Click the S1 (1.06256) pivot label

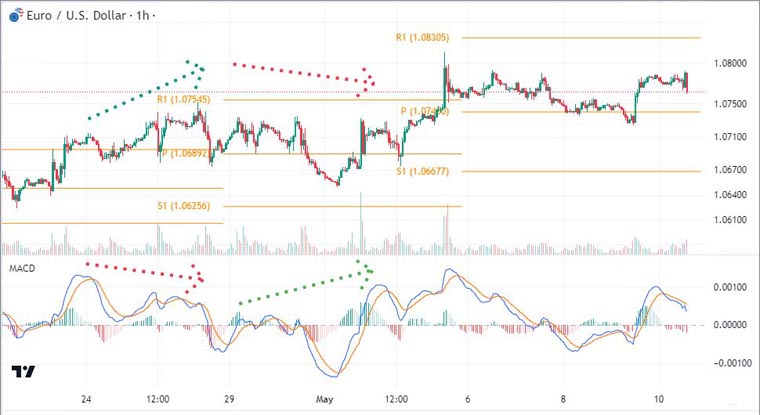184,206
